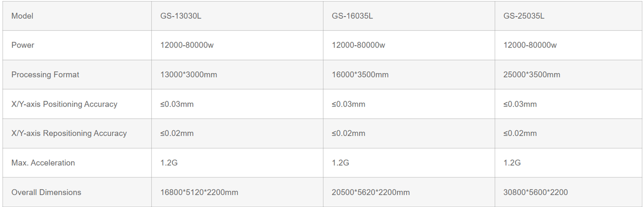Image resolution: width=644 pixels, height=207 pixels.
Task: Select the 16800*5120*2200mm dimensions value
Action: pyautogui.click(x=199, y=192)
